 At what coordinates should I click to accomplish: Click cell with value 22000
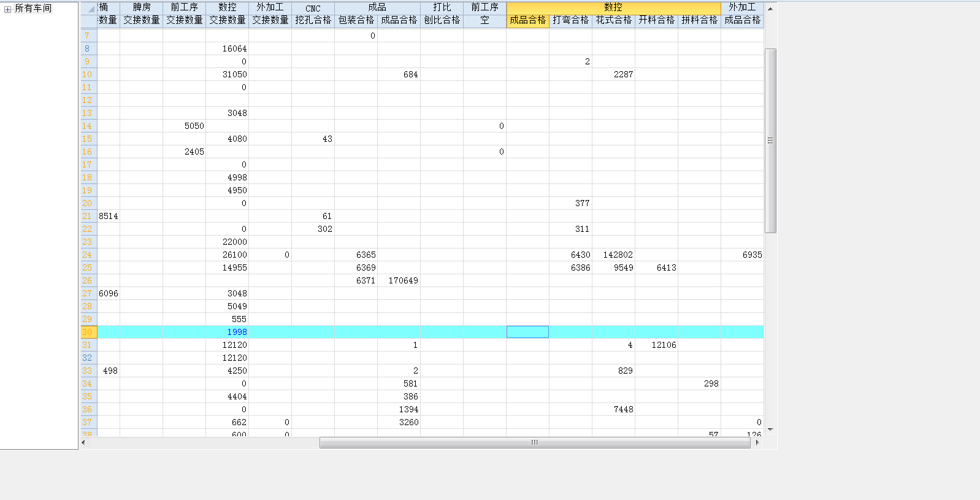(x=227, y=242)
